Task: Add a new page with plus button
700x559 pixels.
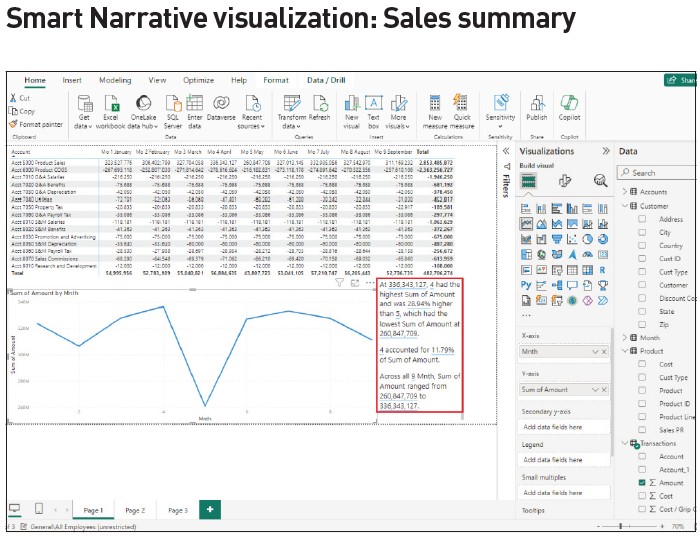Action: (210, 510)
